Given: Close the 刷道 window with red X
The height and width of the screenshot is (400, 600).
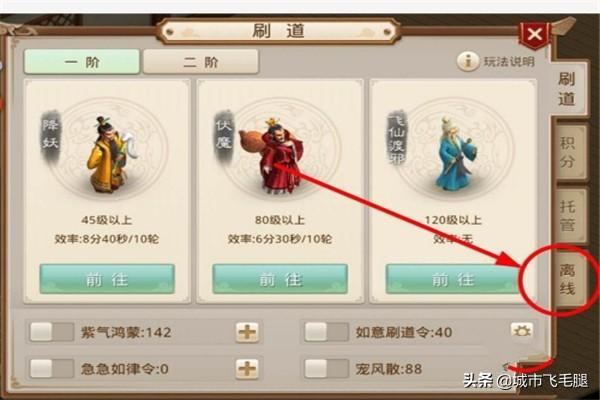Looking at the screenshot, I should coord(535,35).
